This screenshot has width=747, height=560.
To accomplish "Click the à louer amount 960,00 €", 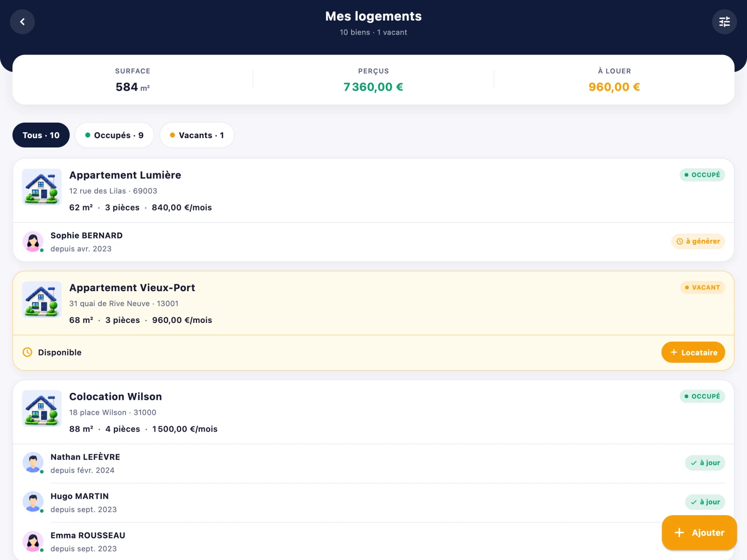I will click(614, 87).
